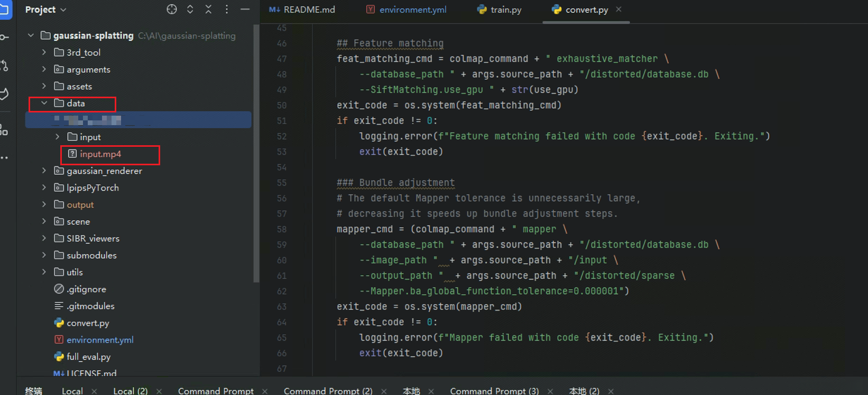Expand the 3rd_tool folder
This screenshot has width=868, height=395.
[x=44, y=53]
